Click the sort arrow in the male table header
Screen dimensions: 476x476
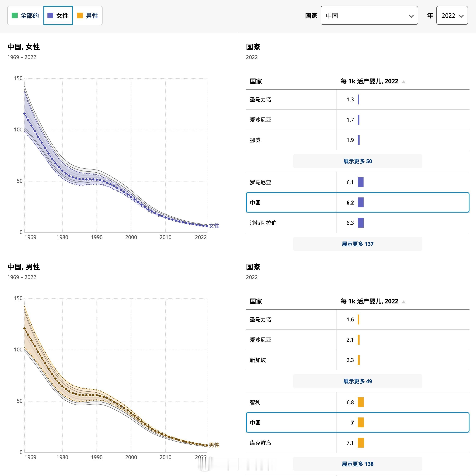(403, 302)
